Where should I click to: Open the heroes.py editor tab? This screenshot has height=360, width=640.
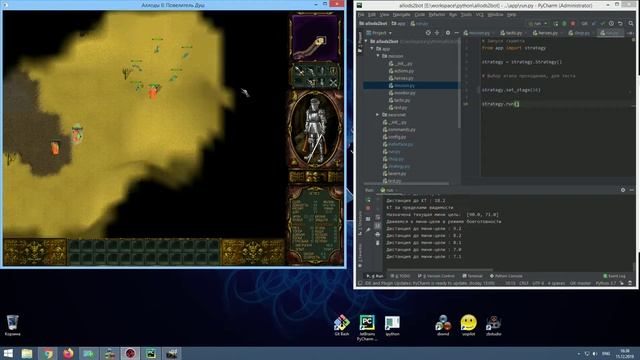coord(546,33)
